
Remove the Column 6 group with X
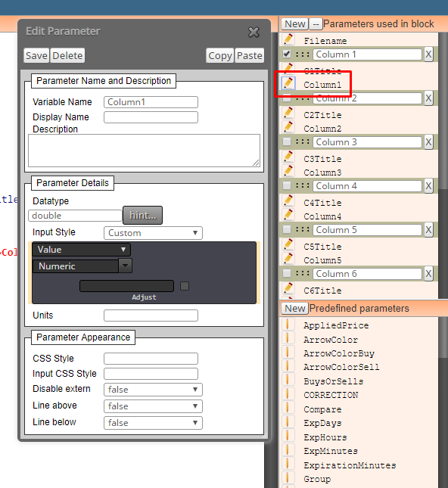pos(428,274)
